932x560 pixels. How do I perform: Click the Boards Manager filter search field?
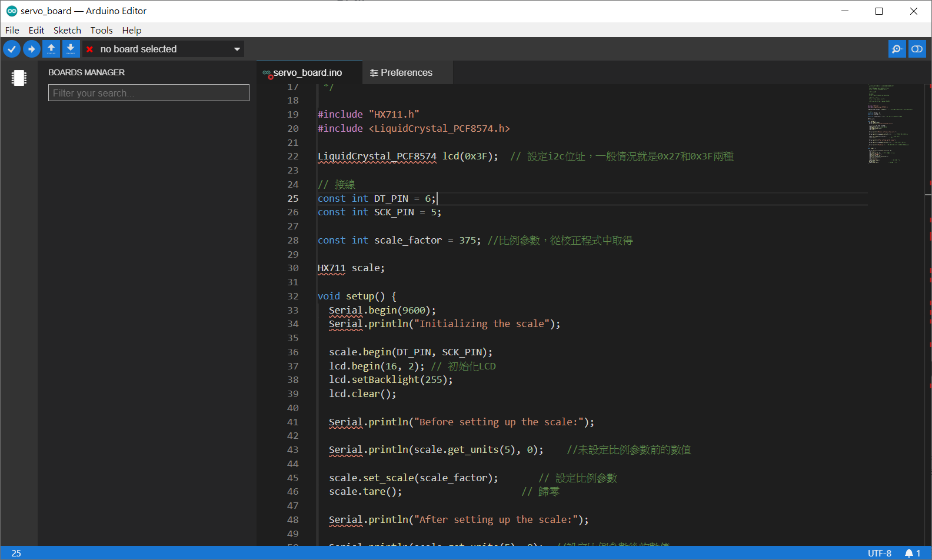pyautogui.click(x=149, y=93)
